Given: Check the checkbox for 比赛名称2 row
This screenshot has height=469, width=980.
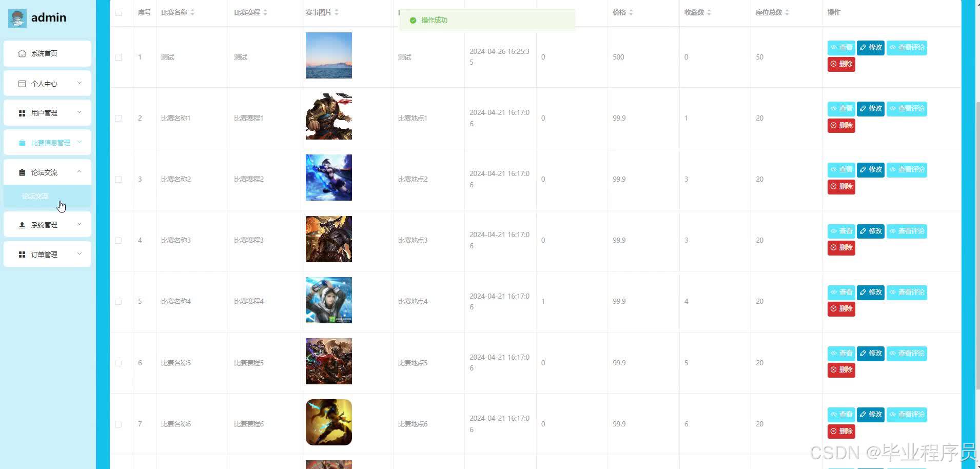Looking at the screenshot, I should [119, 180].
